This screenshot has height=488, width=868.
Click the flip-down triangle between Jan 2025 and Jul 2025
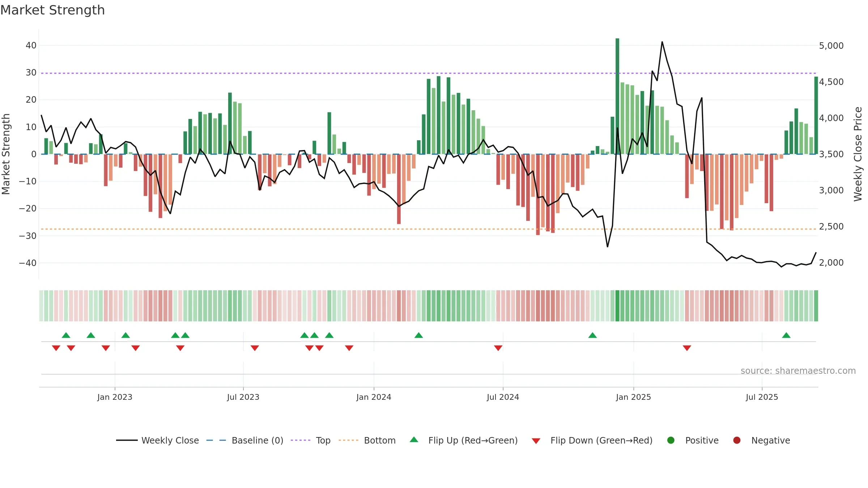pos(687,348)
